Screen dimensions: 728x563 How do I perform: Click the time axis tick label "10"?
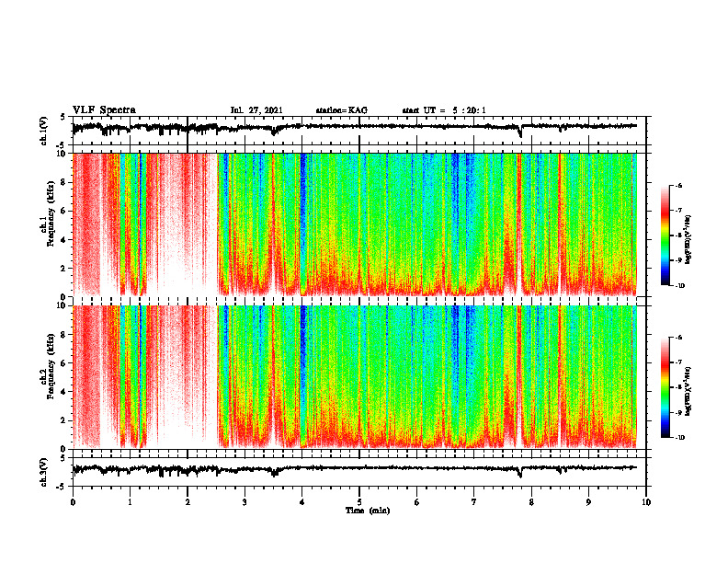click(646, 502)
